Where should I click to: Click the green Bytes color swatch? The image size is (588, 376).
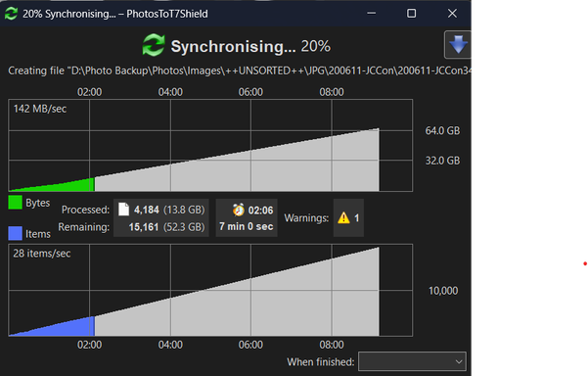point(15,203)
